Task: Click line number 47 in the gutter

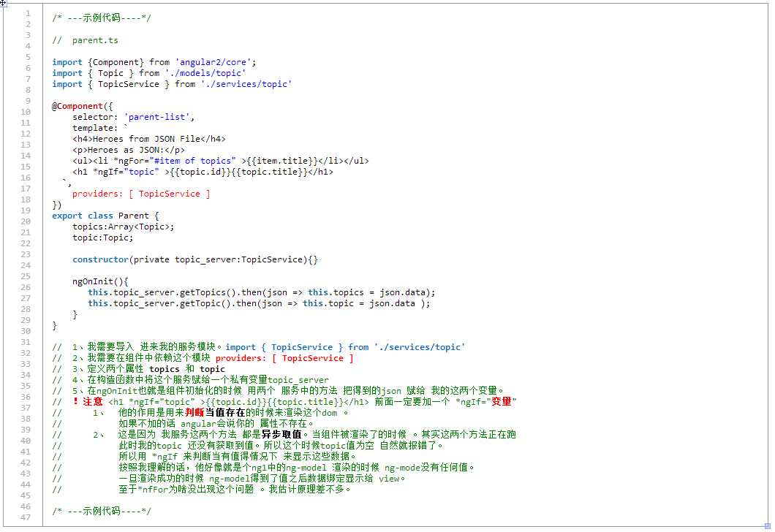Action: click(x=26, y=517)
